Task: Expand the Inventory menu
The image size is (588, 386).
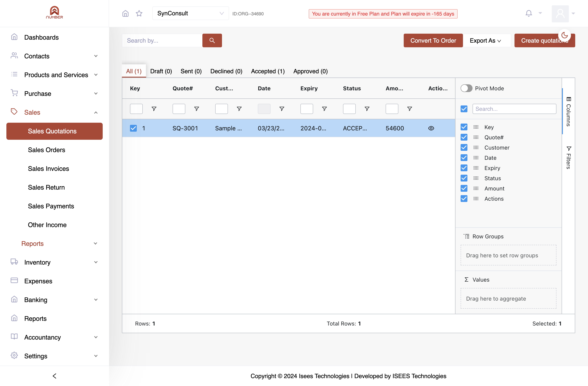Action: pos(54,262)
